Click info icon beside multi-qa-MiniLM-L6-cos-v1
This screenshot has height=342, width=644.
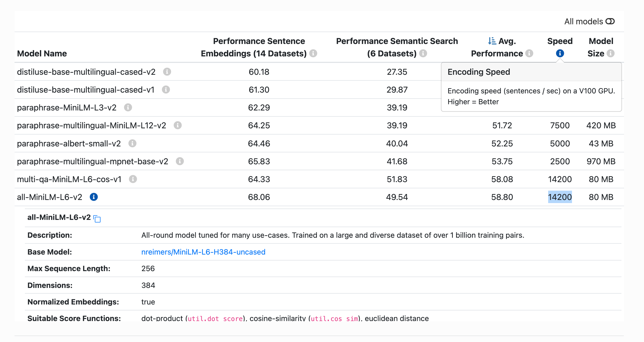133,179
